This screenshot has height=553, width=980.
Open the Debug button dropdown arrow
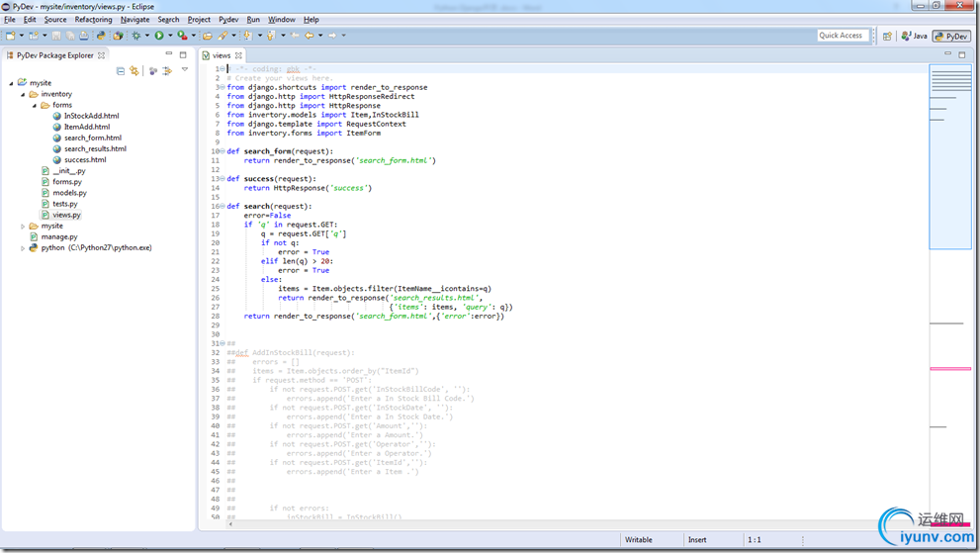(x=147, y=36)
